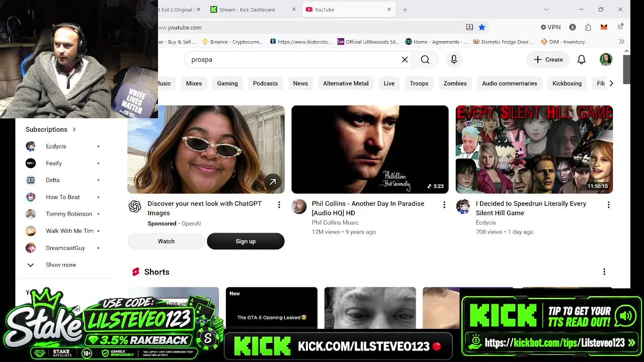Bookmark this page with the star icon
Image resolution: width=644 pixels, height=362 pixels.
481,27
